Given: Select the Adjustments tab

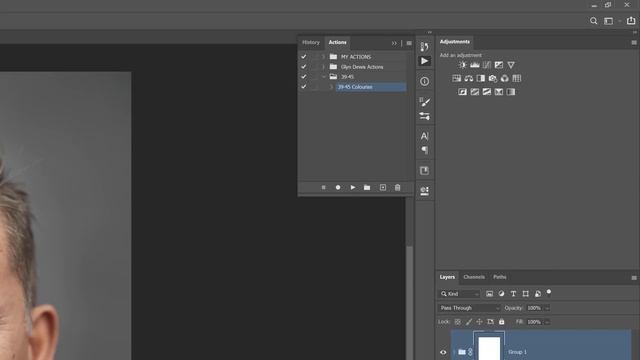Looking at the screenshot, I should pos(455,42).
